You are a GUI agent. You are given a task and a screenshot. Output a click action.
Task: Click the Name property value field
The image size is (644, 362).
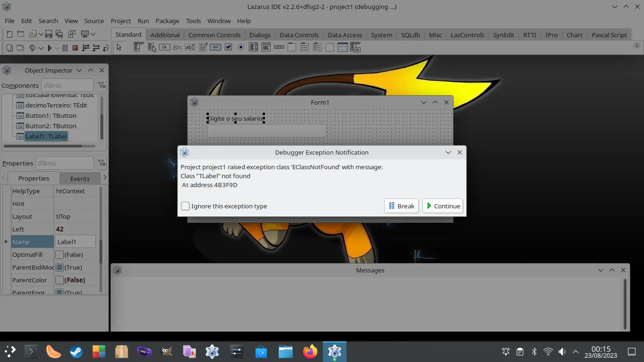pyautogui.click(x=75, y=242)
